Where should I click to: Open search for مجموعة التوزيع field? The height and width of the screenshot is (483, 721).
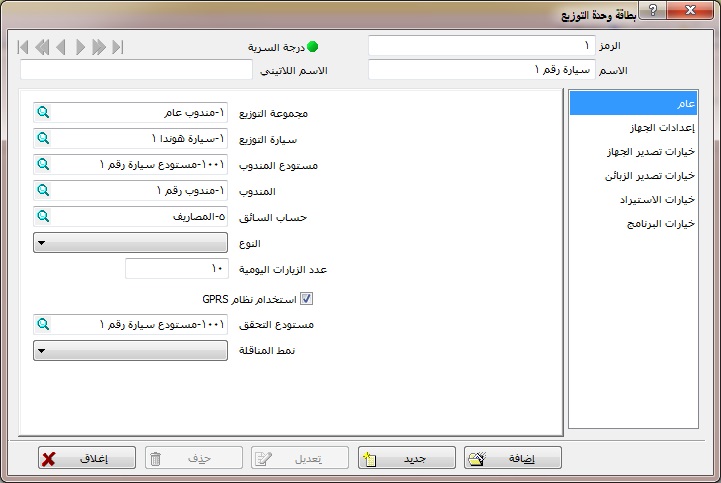click(43, 113)
